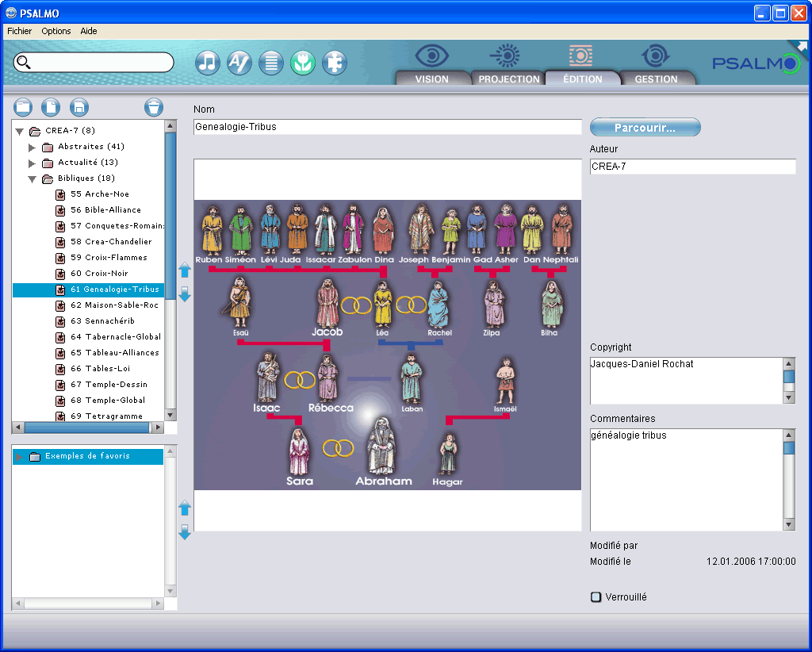Open the text category icon
Viewport: 812px width, 652px height.
[x=239, y=63]
